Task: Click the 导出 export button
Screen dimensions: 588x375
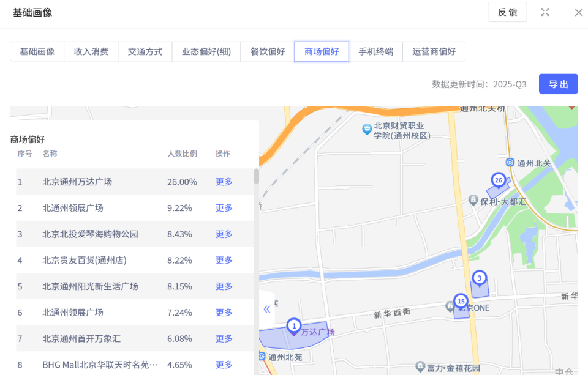Action: (x=558, y=84)
